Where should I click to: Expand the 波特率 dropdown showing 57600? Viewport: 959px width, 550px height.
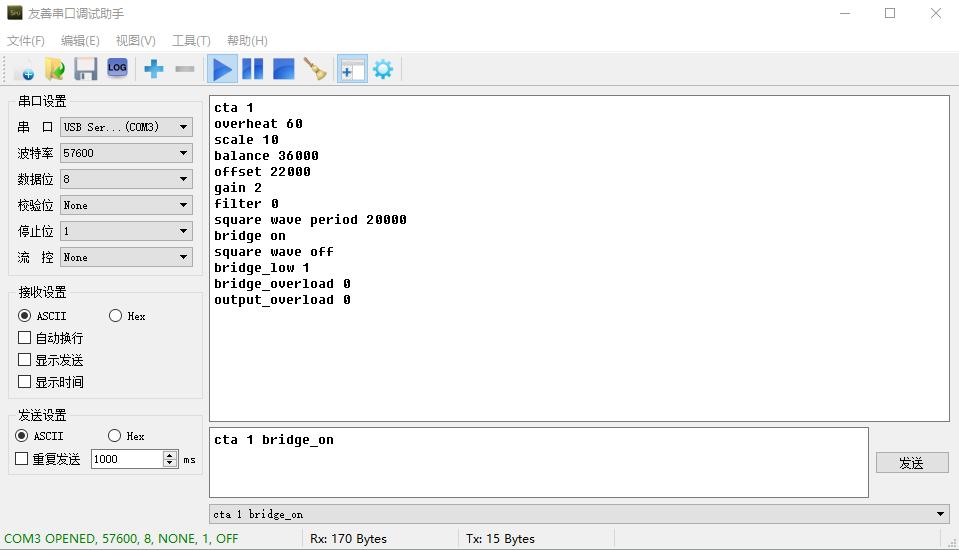tap(126, 153)
